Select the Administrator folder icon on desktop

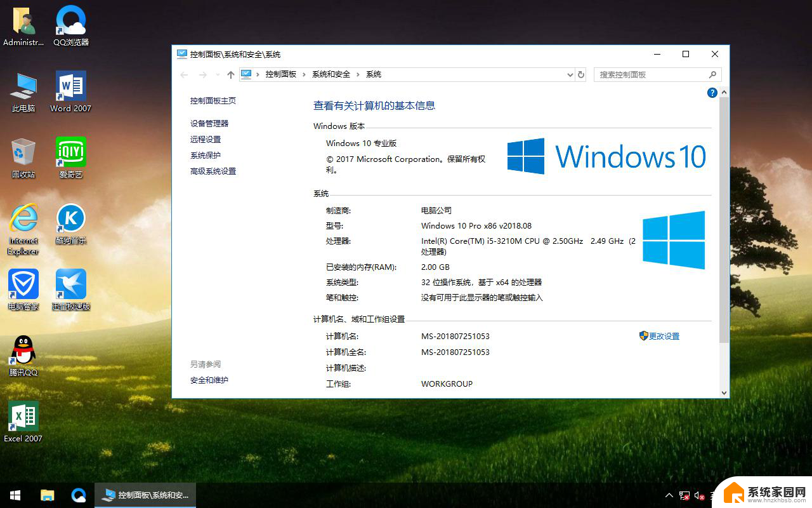(23, 26)
